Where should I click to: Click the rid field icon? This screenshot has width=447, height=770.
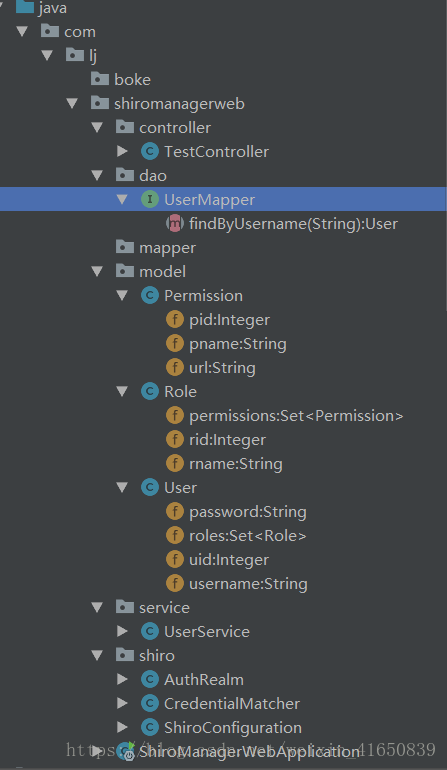click(175, 440)
